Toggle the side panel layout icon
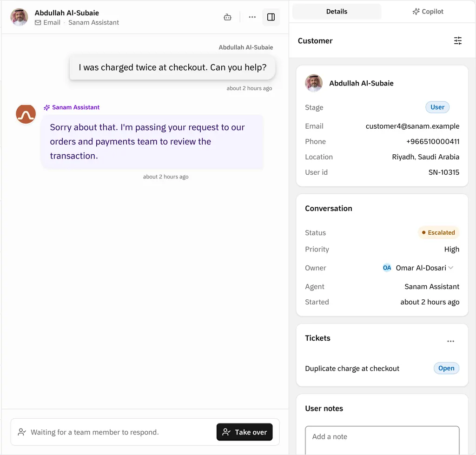Viewport: 476px width, 455px height. [271, 17]
